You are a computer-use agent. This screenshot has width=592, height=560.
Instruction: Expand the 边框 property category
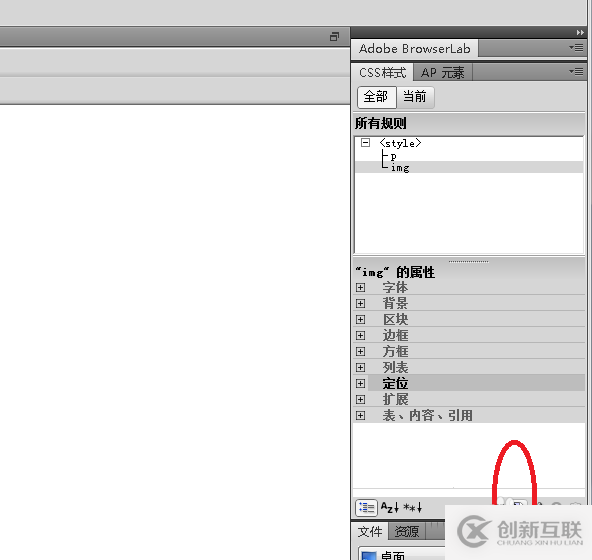[x=361, y=336]
